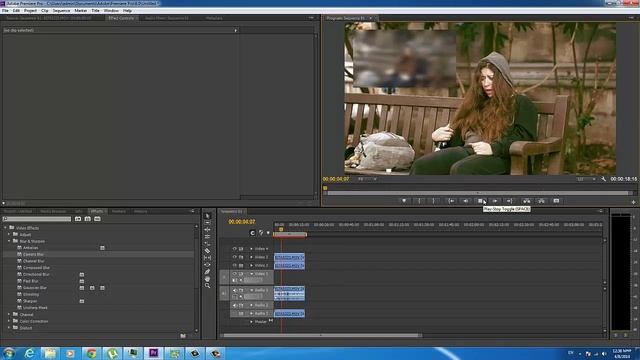Collapse the Blur & Sharpen folder
The image size is (640, 360).
click(x=9, y=241)
